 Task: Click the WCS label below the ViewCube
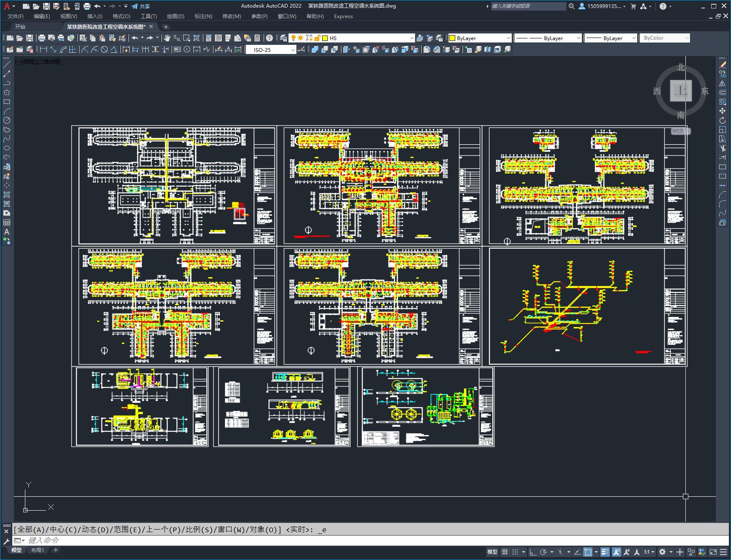pyautogui.click(x=678, y=131)
